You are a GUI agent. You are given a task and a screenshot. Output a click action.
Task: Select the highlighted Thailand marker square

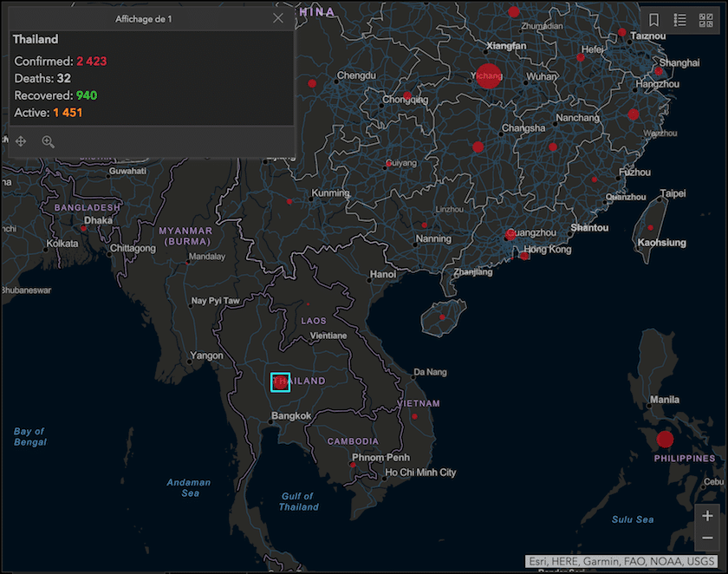coord(280,382)
